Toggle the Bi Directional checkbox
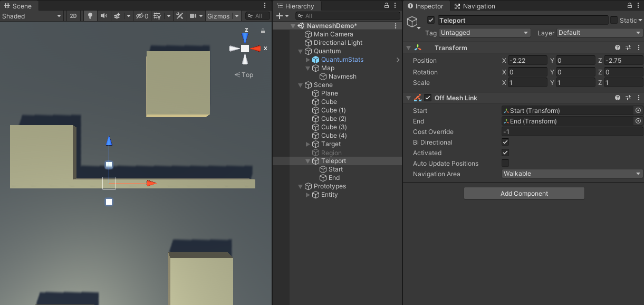Viewport: 644px width, 305px height. [x=505, y=142]
